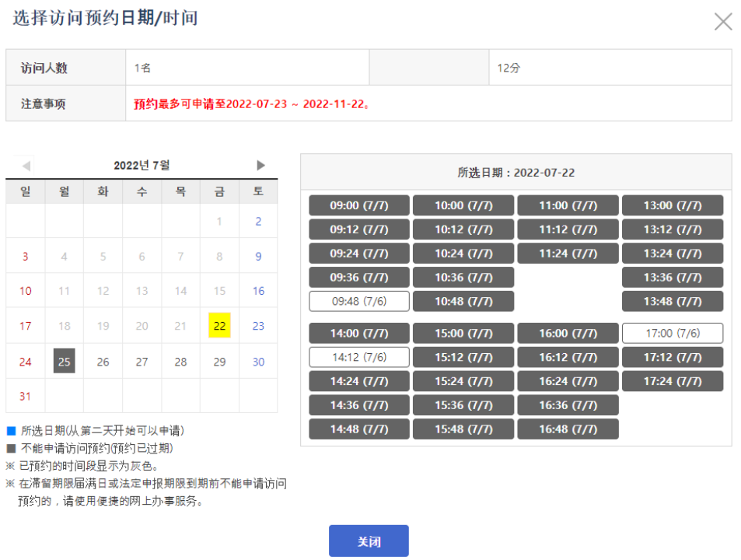The height and width of the screenshot is (560, 741).
Task: Click the 11:24 (7/7) time slot
Action: coord(568,254)
